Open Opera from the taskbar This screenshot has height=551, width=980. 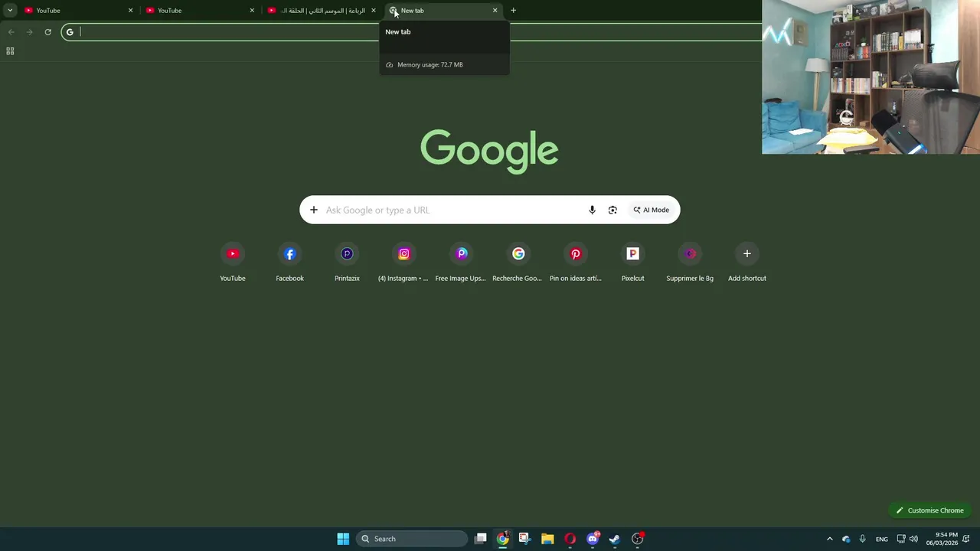click(570, 539)
